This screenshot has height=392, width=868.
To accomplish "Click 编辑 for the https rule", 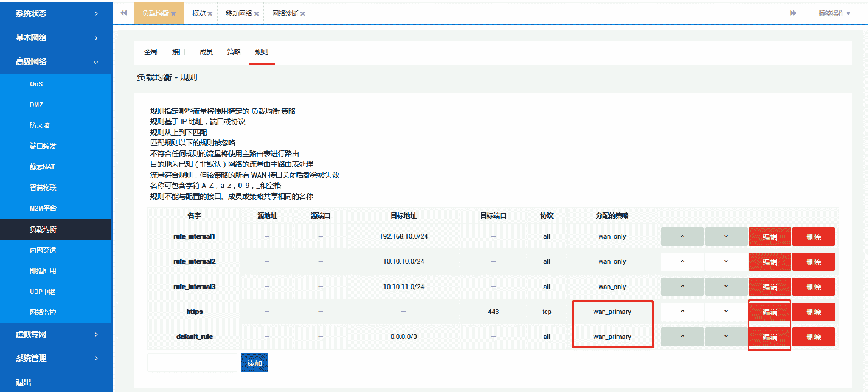I will [769, 312].
